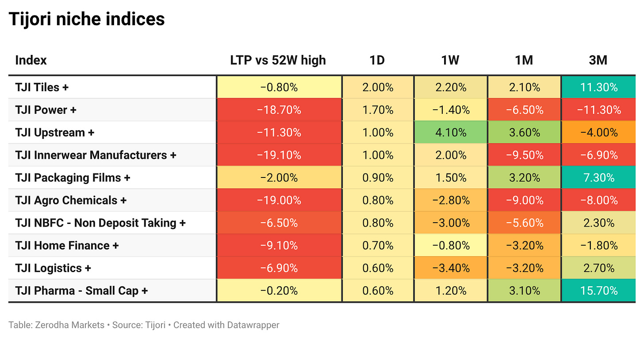Click TJI Logistics + row label
644x339 pixels.
[53, 268]
